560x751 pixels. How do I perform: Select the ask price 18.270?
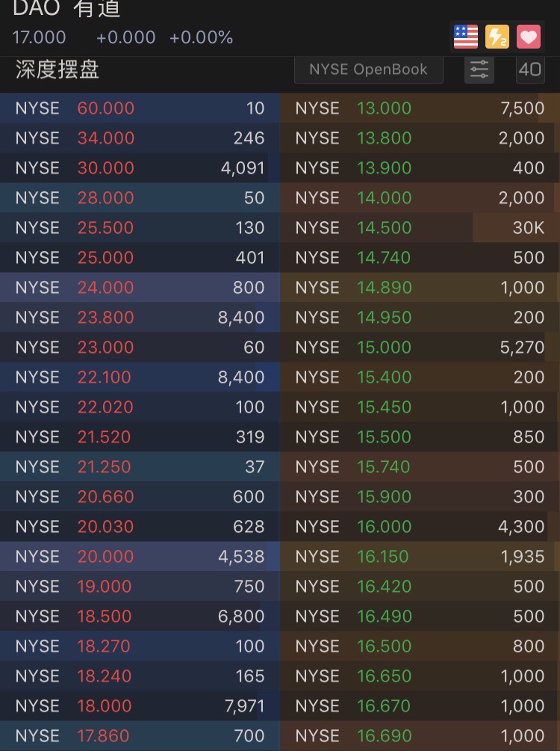(105, 646)
